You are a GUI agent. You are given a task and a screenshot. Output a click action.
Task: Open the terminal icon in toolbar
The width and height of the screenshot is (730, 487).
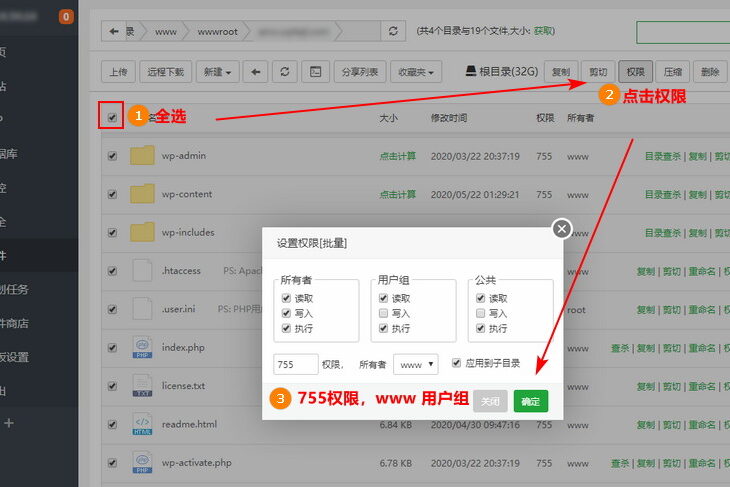pos(315,72)
